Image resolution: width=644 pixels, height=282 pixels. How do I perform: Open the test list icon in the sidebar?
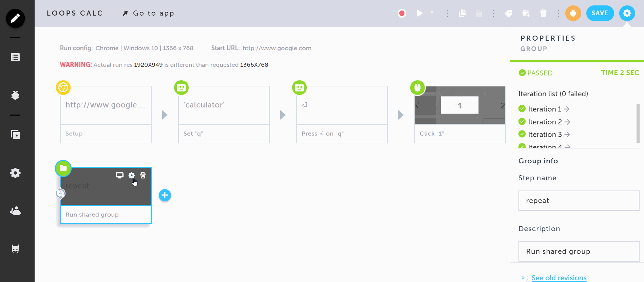pyautogui.click(x=15, y=57)
